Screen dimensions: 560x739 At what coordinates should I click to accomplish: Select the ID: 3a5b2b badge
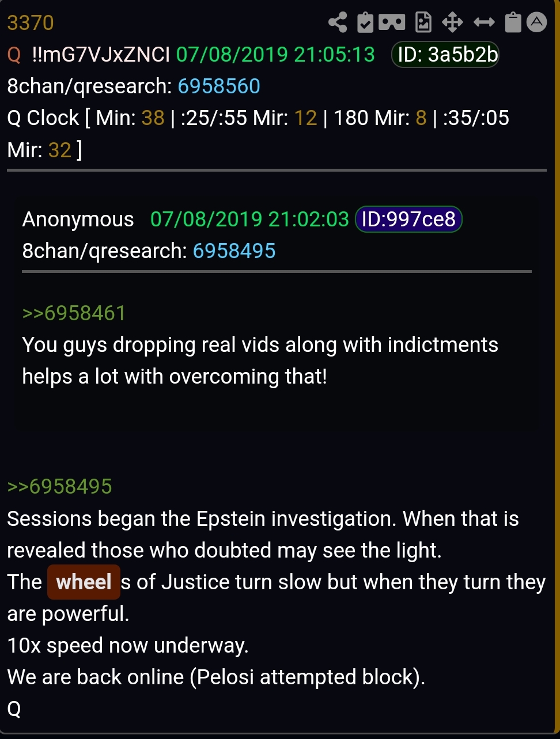tap(445, 54)
